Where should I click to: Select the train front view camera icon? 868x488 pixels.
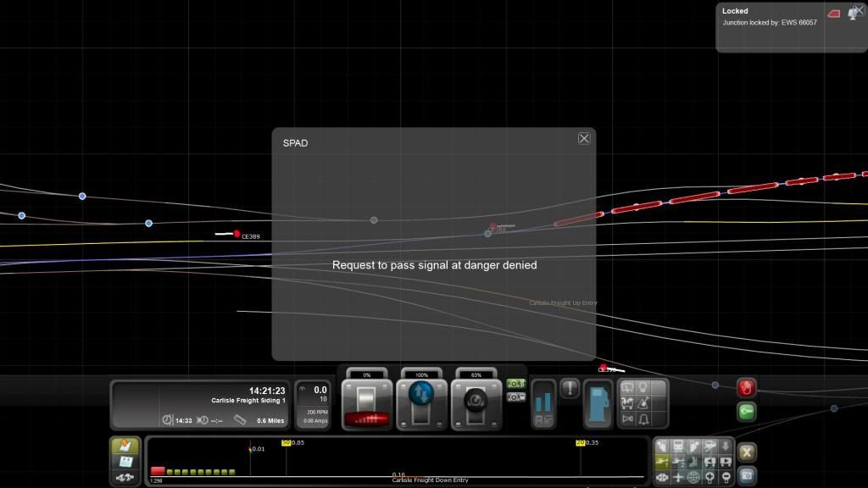677,446
